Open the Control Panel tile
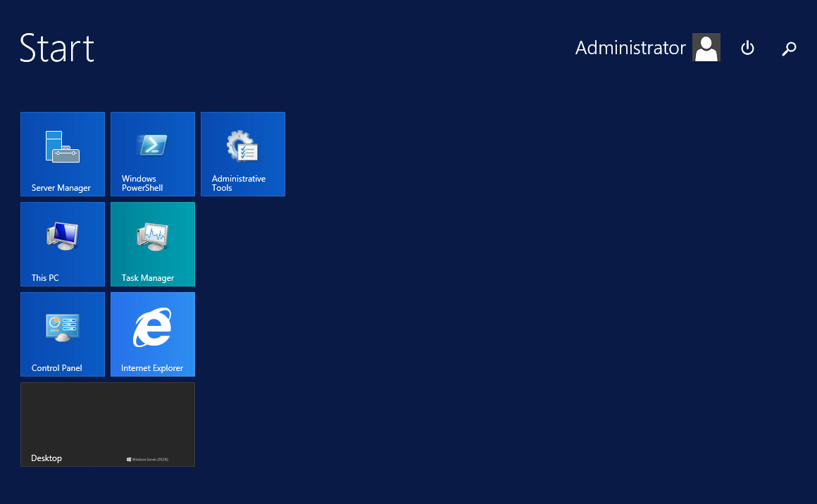 click(63, 334)
